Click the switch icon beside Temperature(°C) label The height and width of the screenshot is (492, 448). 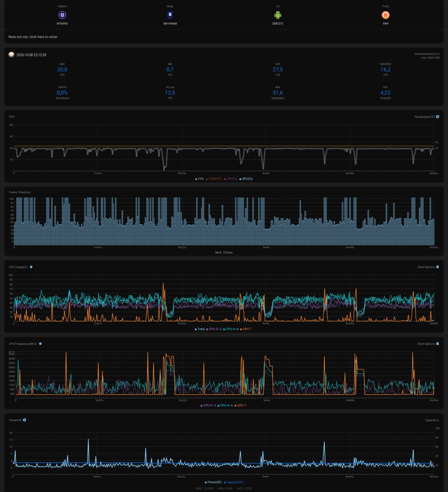pos(438,117)
